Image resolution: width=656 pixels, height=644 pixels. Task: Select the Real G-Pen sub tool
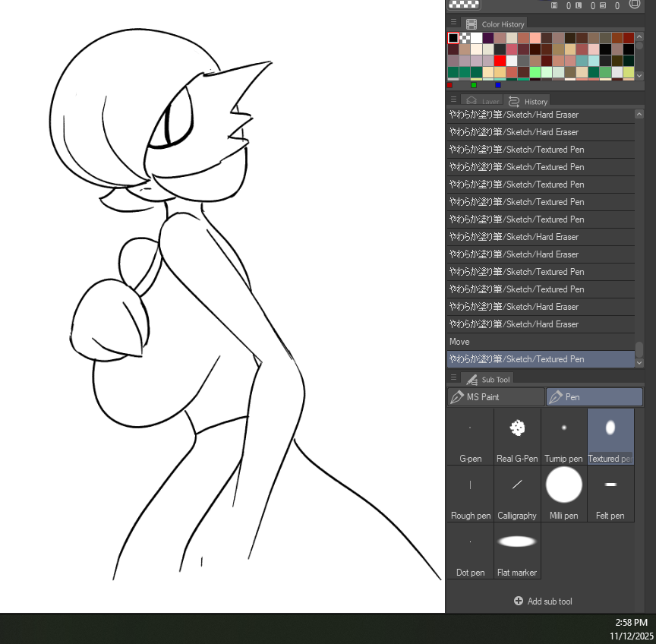(x=517, y=437)
